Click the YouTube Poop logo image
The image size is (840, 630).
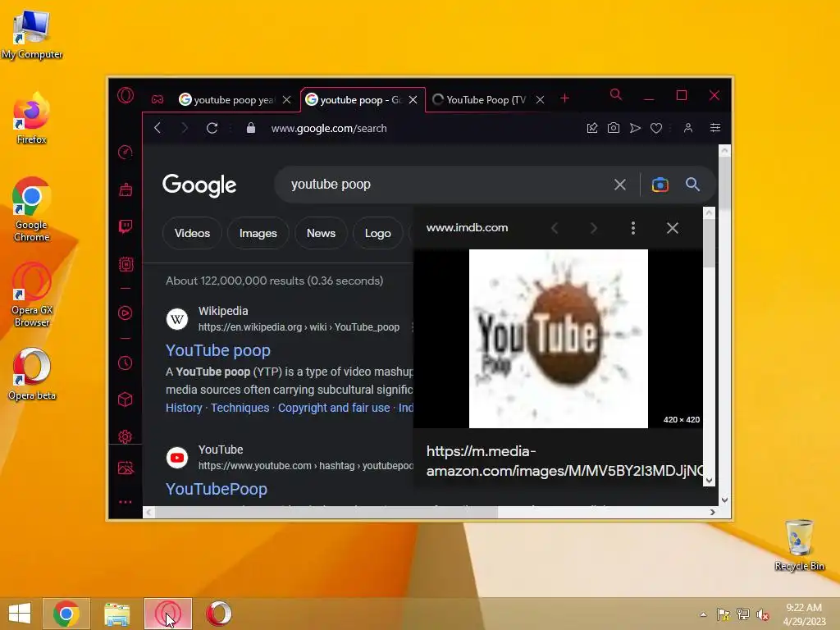click(x=558, y=339)
